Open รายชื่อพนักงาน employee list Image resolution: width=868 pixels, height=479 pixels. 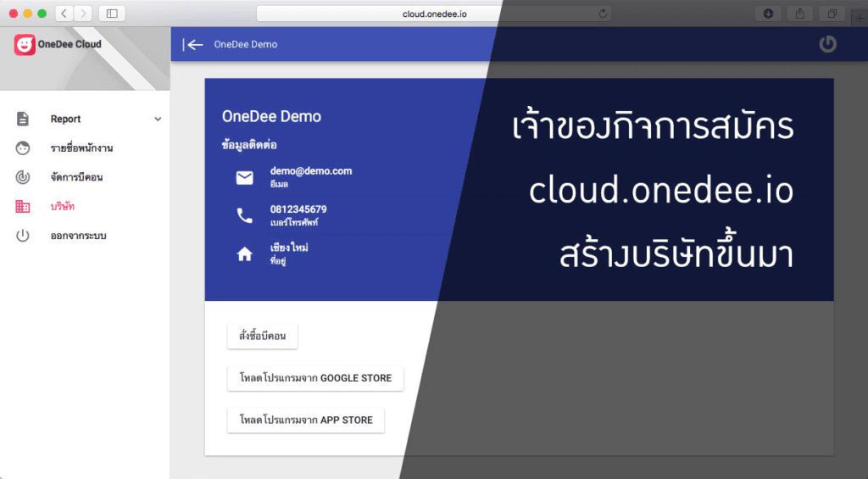(x=81, y=148)
